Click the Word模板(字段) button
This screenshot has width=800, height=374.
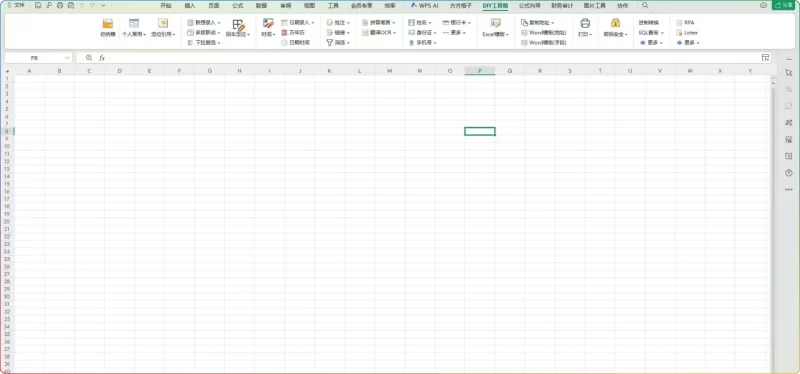coord(543,42)
